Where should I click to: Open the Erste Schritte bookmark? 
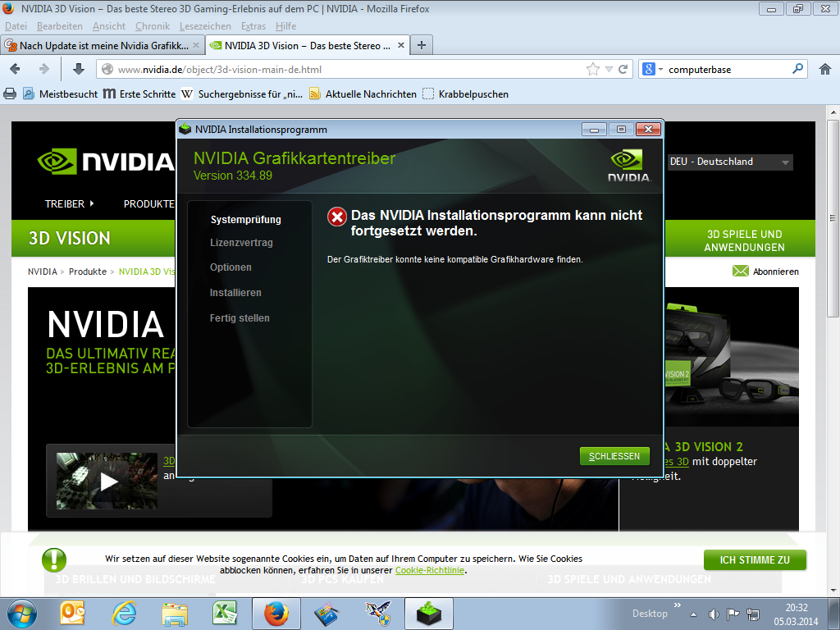point(139,94)
